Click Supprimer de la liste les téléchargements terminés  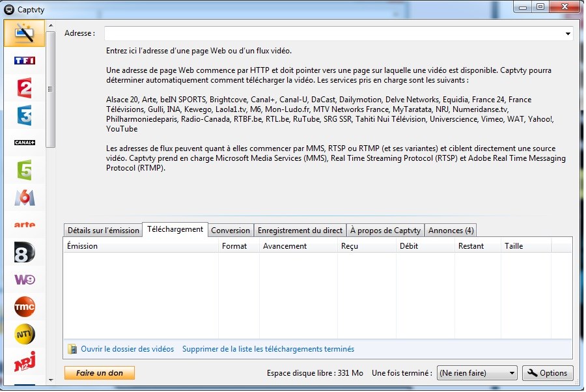268,349
